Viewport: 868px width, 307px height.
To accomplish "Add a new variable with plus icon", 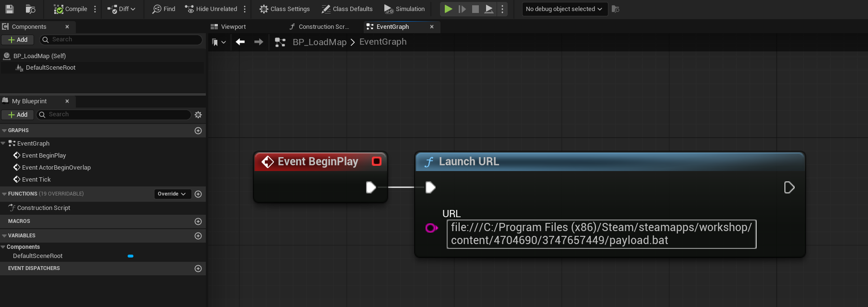I will click(198, 236).
